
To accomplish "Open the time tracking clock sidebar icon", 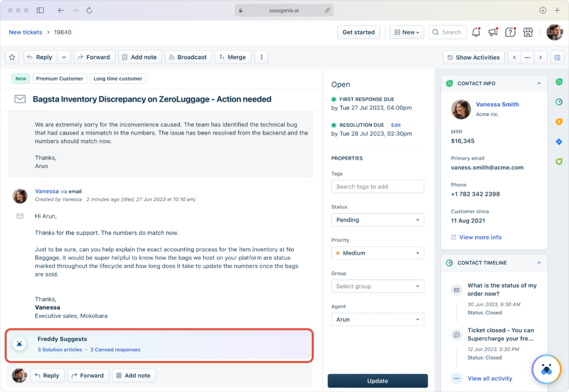I will (559, 102).
